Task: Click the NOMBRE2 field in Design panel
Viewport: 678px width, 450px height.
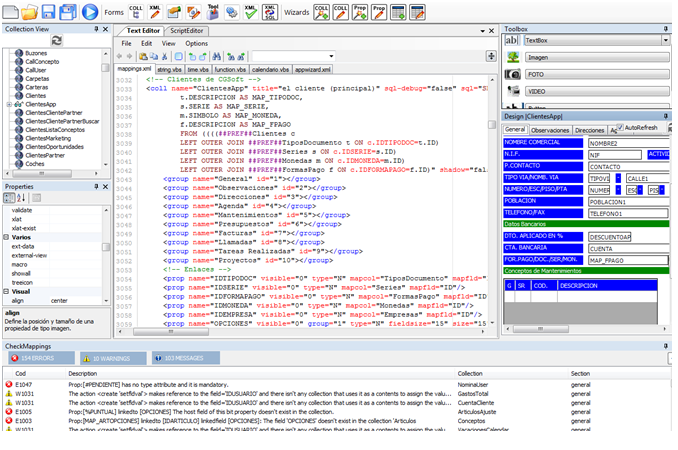Action: [629, 143]
